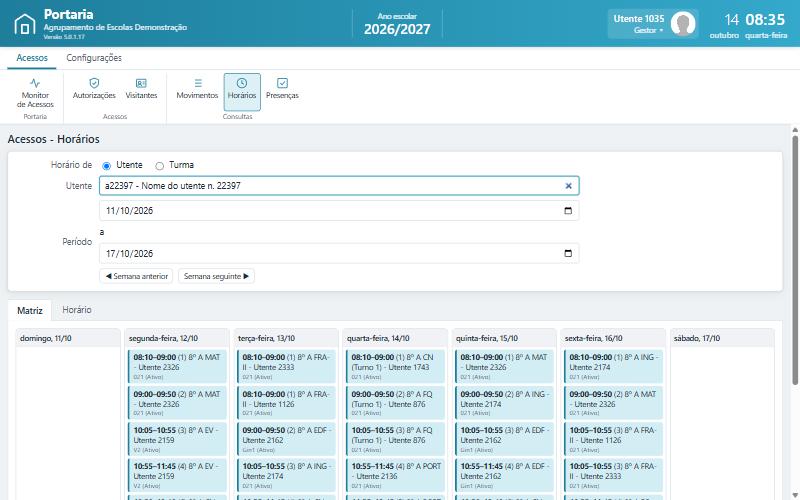This screenshot has width=800, height=500.
Task: Select the Utente radio option
Action: pyautogui.click(x=107, y=166)
